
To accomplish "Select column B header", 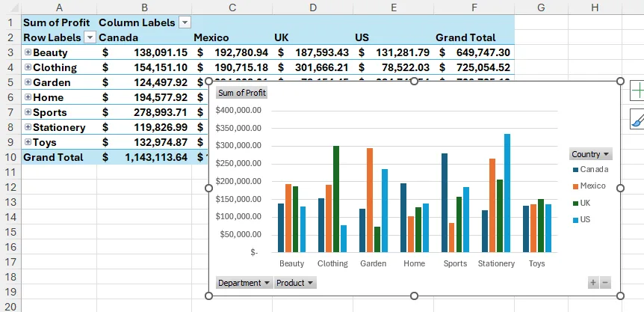I will 144,7.
